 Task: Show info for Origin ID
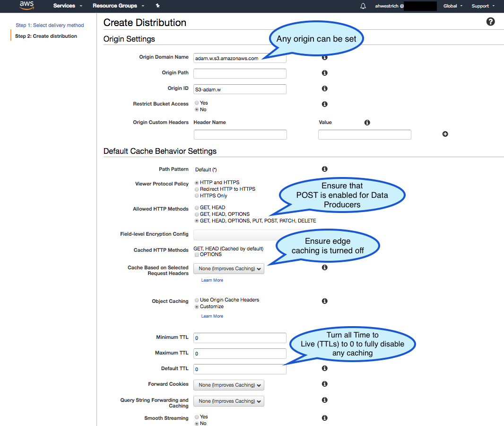click(x=325, y=89)
